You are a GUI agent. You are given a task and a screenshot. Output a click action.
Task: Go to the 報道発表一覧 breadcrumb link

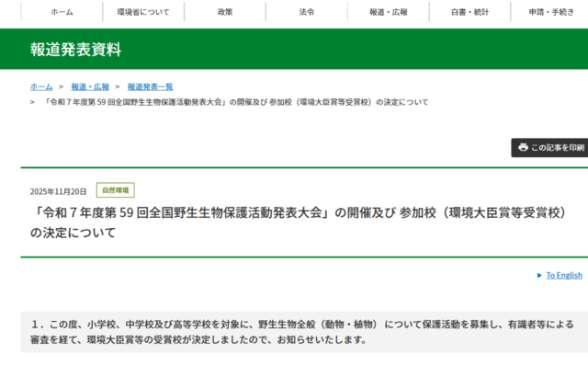point(151,86)
